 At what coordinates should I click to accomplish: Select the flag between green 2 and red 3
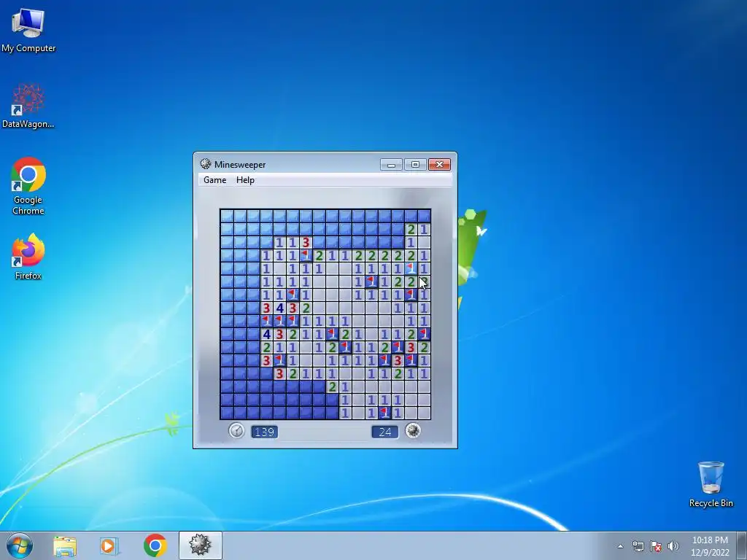(x=398, y=348)
